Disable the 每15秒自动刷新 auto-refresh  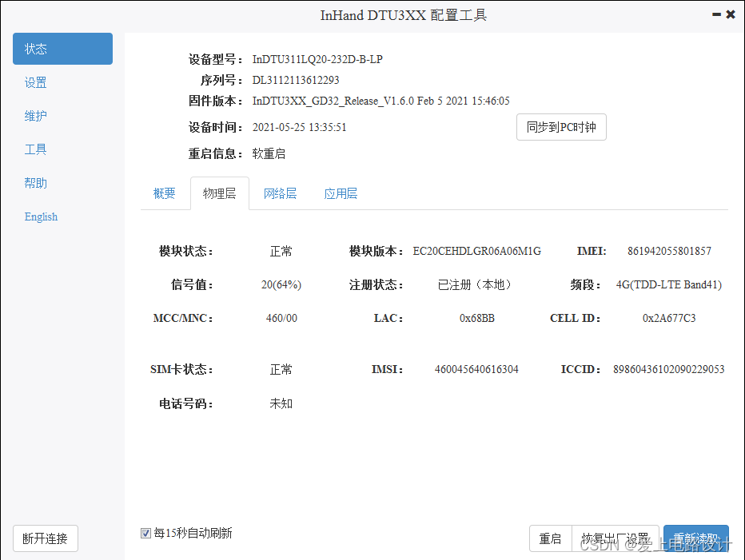tap(145, 533)
